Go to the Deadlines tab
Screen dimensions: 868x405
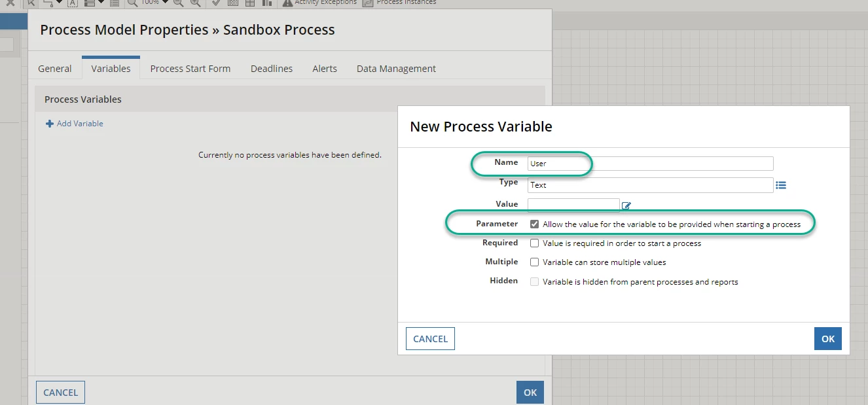pos(272,68)
